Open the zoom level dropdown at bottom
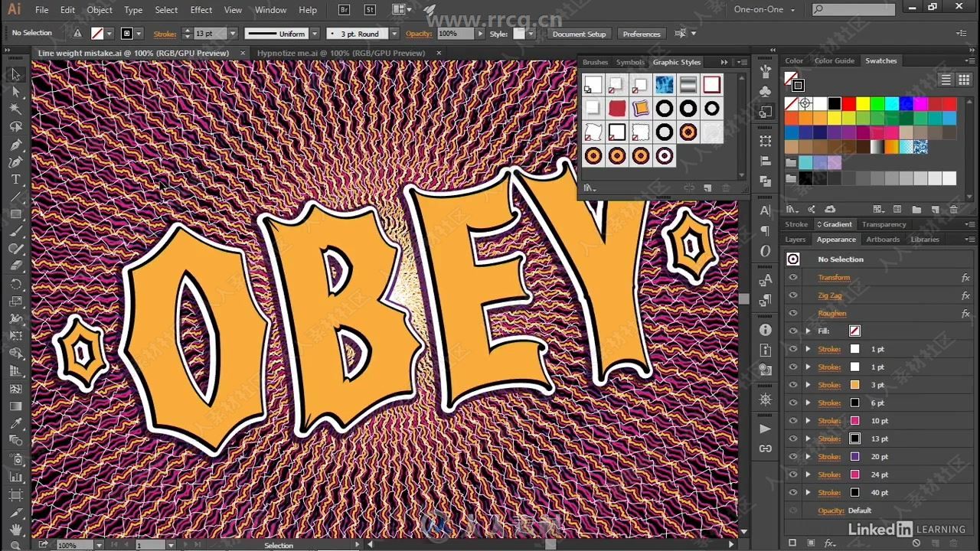 pyautogui.click(x=99, y=545)
